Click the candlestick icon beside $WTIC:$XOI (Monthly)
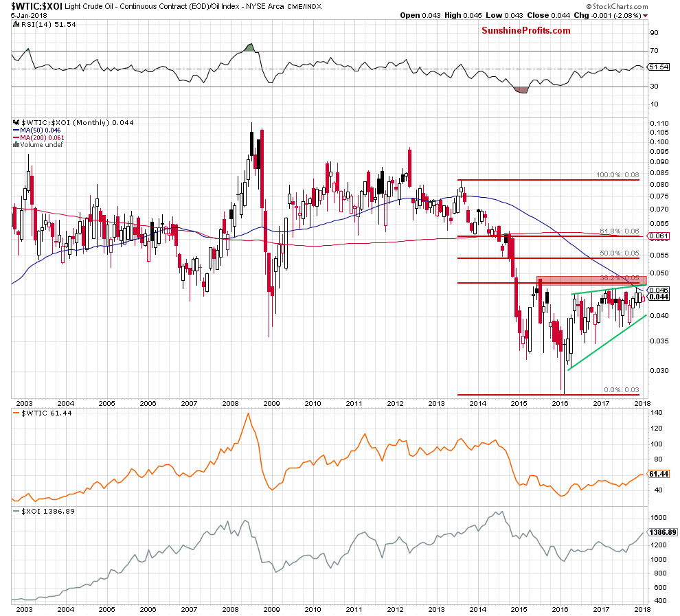The image size is (680, 616). 16,123
